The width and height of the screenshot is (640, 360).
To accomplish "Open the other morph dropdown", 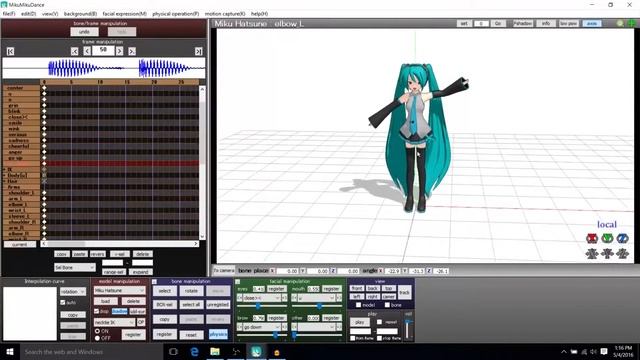I will click(x=316, y=327).
